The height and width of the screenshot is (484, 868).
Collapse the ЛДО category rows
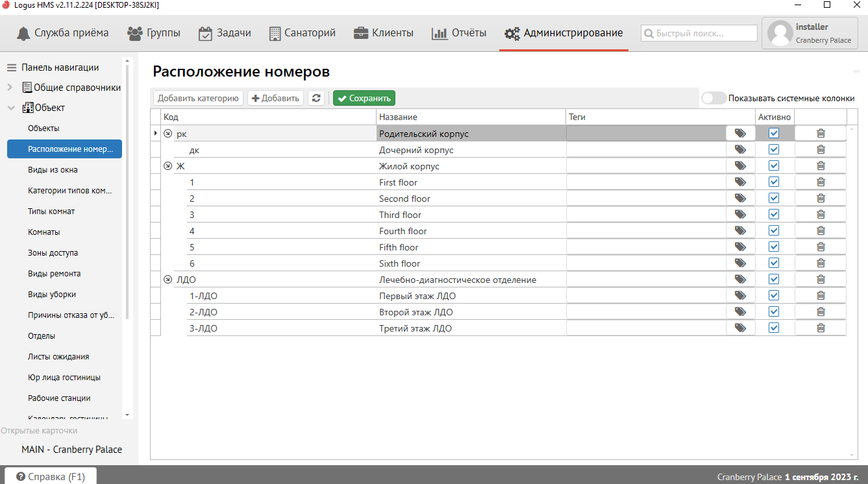tap(168, 280)
